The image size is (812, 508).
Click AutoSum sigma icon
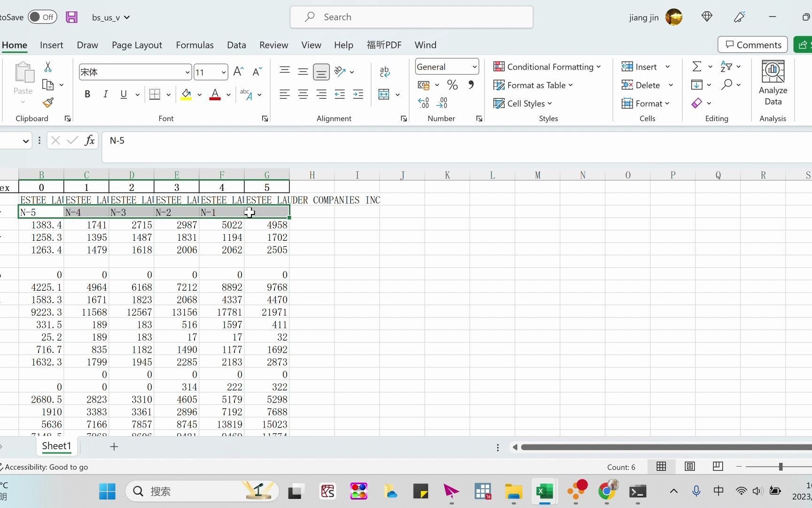click(x=697, y=67)
